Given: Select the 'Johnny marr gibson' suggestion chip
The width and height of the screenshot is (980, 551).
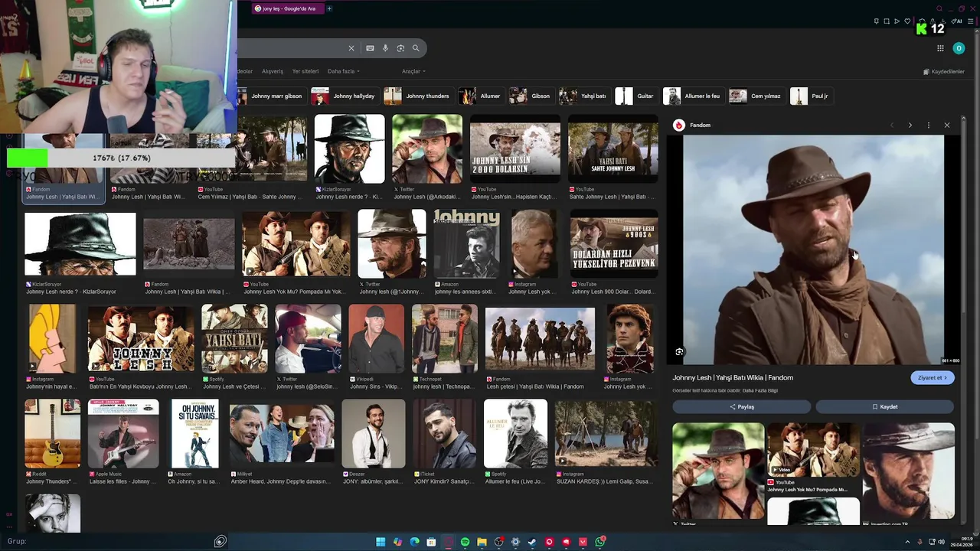Looking at the screenshot, I should 271,96.
